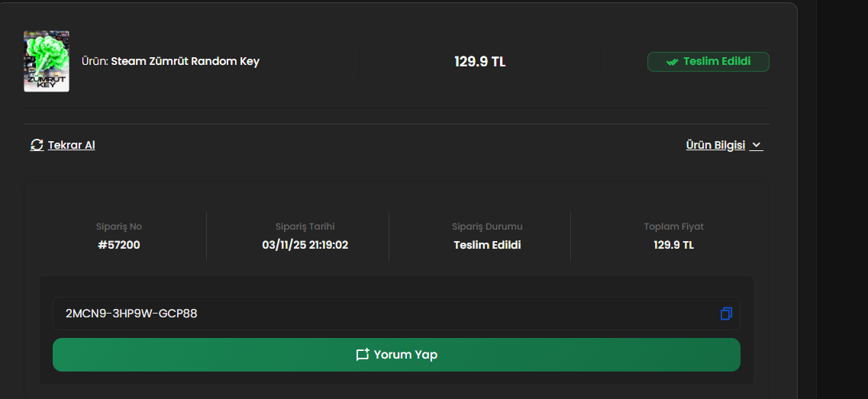The width and height of the screenshot is (868, 399).
Task: Click the comment icon on Yorum Yap
Action: (362, 355)
